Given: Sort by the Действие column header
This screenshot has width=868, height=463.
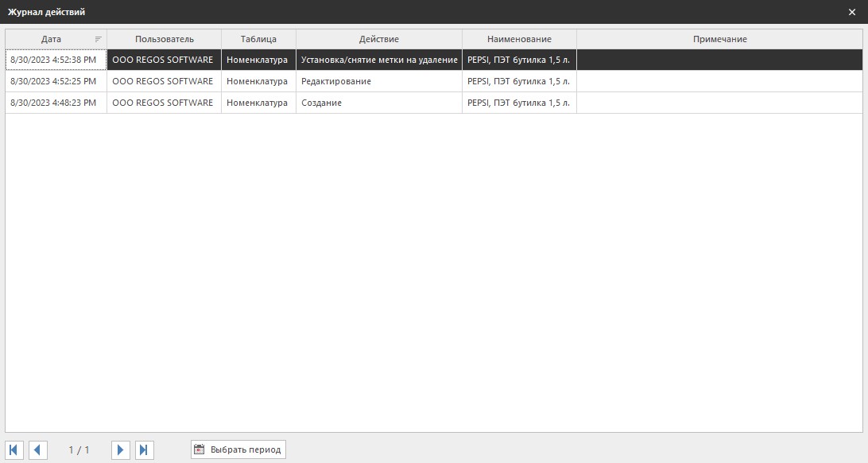Looking at the screenshot, I should coord(378,39).
